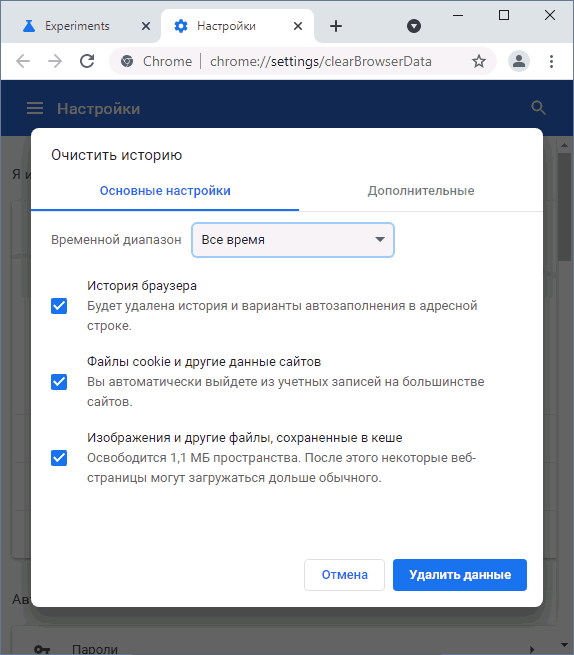
Task: Close the Chrome window
Action: click(550, 15)
